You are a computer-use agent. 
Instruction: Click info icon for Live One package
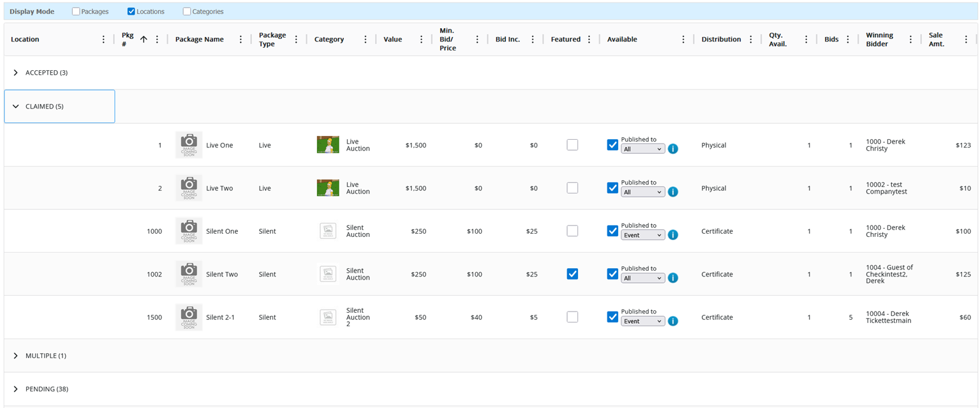tap(672, 149)
